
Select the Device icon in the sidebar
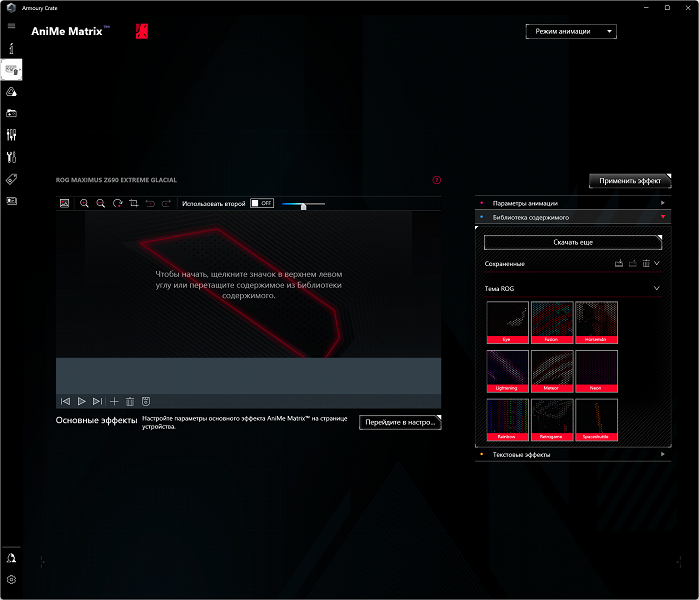pos(12,70)
